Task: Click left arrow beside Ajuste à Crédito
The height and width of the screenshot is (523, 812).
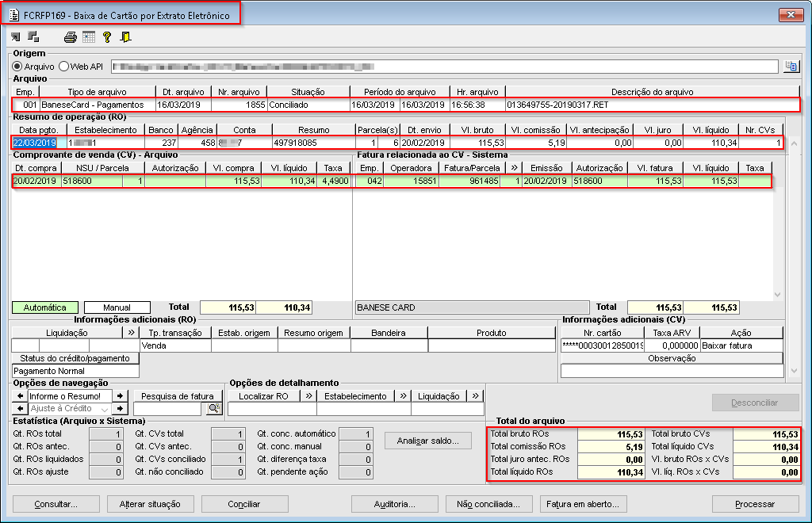Action: 20,409
